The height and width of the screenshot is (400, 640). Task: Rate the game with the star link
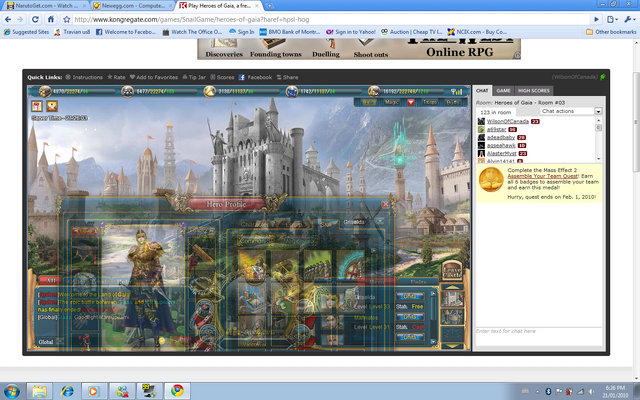point(116,77)
